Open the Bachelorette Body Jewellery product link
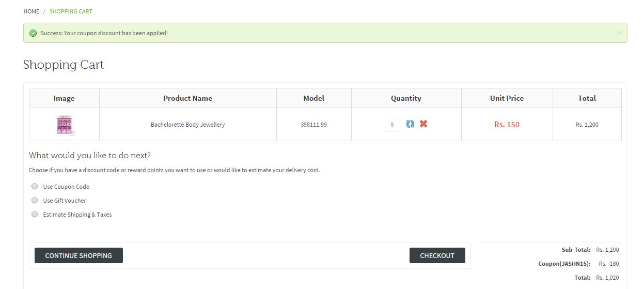644x289 pixels. (x=187, y=125)
